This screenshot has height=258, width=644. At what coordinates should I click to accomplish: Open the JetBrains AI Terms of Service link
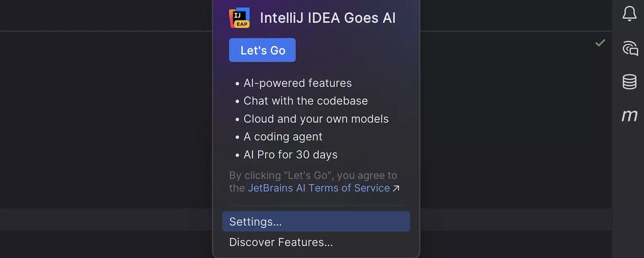(319, 188)
